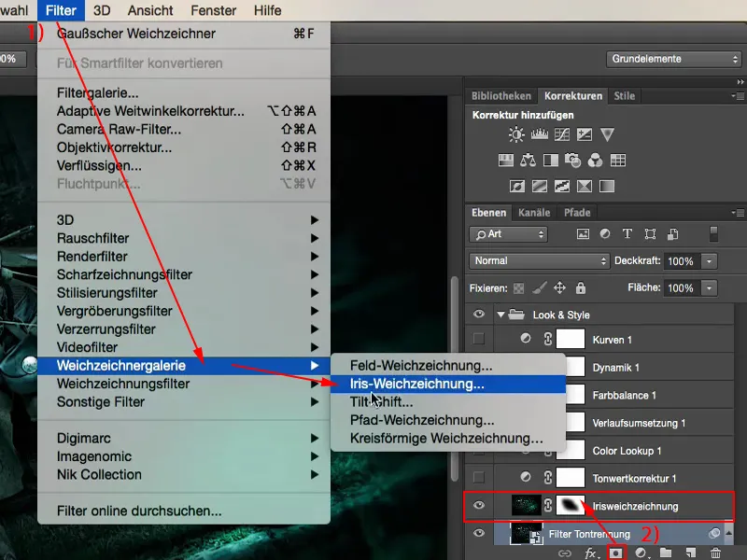
Task: Click the Deckkraft 100% value field
Action: (683, 261)
